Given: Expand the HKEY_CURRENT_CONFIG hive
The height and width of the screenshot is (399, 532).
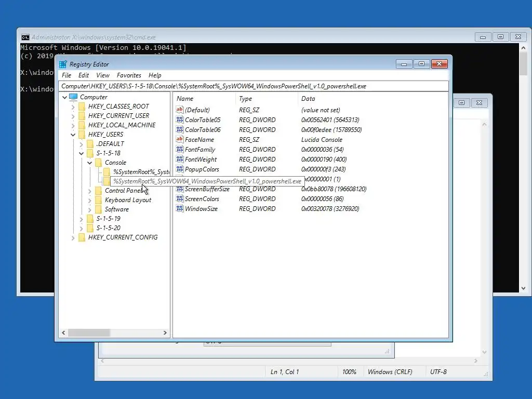Looking at the screenshot, I should click(73, 237).
